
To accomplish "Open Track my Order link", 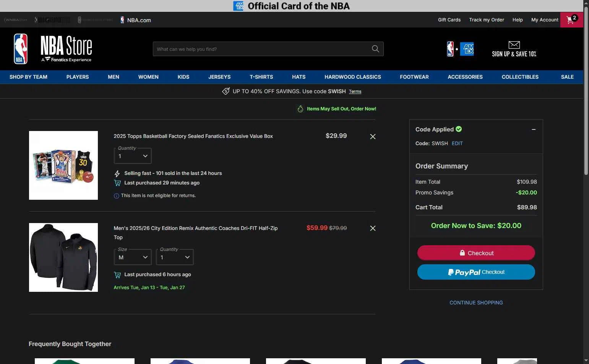I will click(487, 20).
